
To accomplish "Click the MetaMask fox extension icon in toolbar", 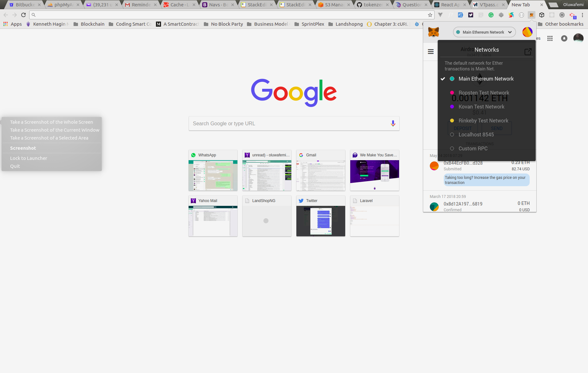I will (532, 15).
